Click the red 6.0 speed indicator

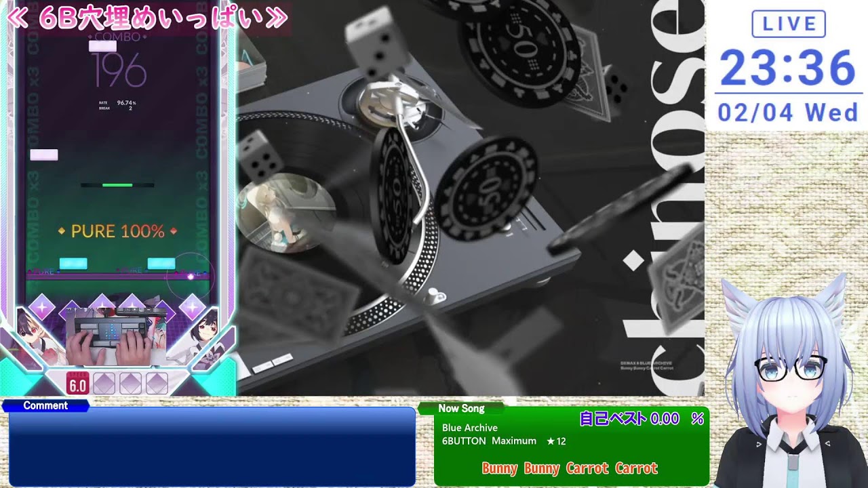click(77, 384)
